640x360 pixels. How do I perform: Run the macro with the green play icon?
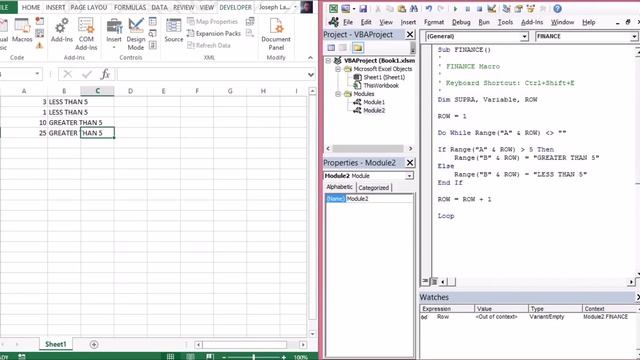click(456, 9)
